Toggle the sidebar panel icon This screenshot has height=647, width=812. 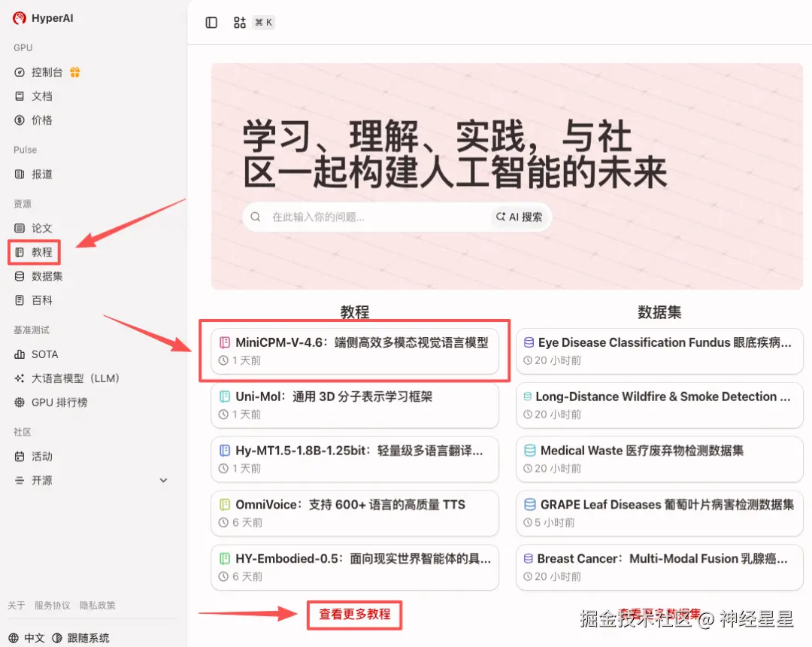tap(211, 23)
